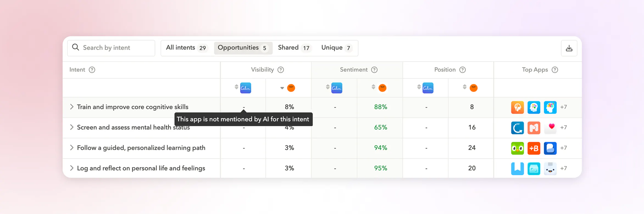The image size is (644, 214).
Task: Expand the Screen and assess mental health status row
Action: 72,127
